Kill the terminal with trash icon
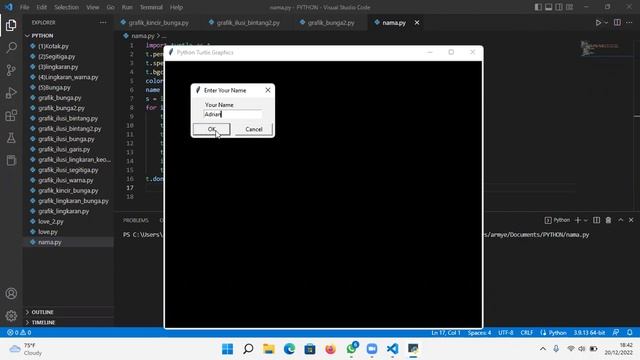The height and width of the screenshot is (360, 640). click(x=608, y=220)
